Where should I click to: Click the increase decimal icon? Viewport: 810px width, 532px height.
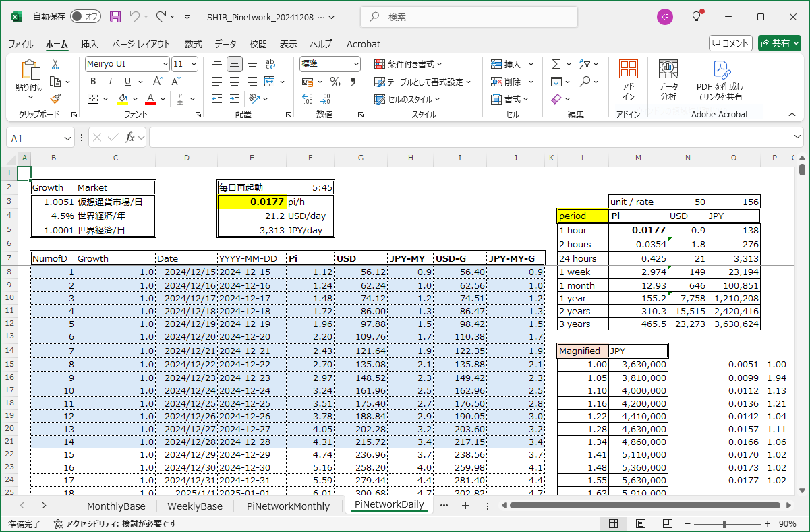pos(308,99)
